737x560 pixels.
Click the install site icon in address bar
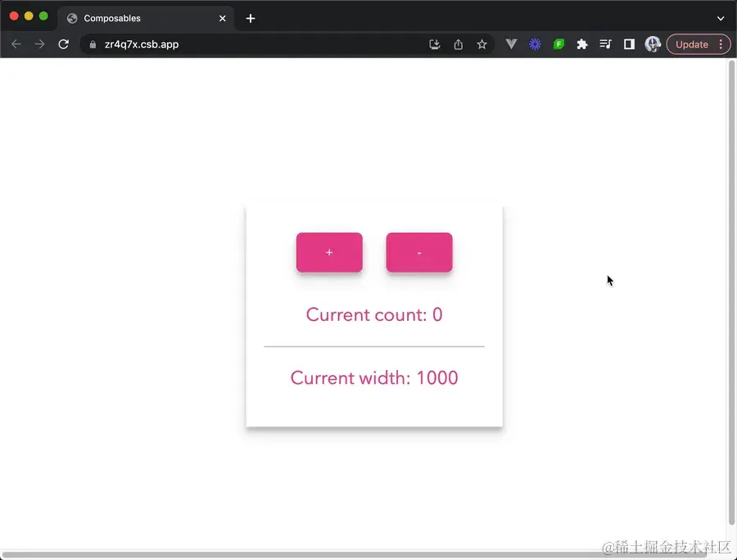coord(435,44)
